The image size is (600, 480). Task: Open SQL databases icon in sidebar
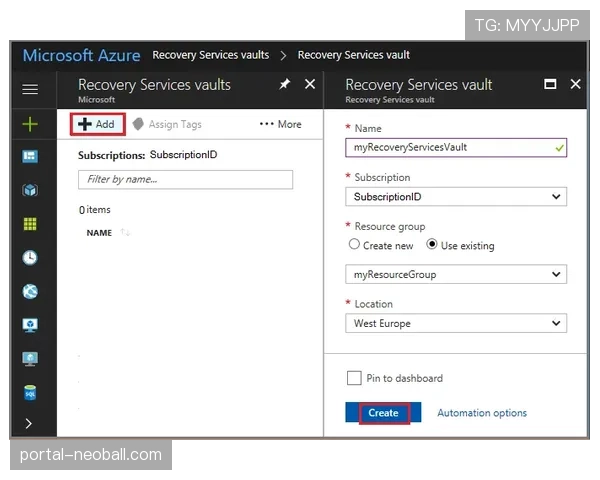click(x=30, y=393)
